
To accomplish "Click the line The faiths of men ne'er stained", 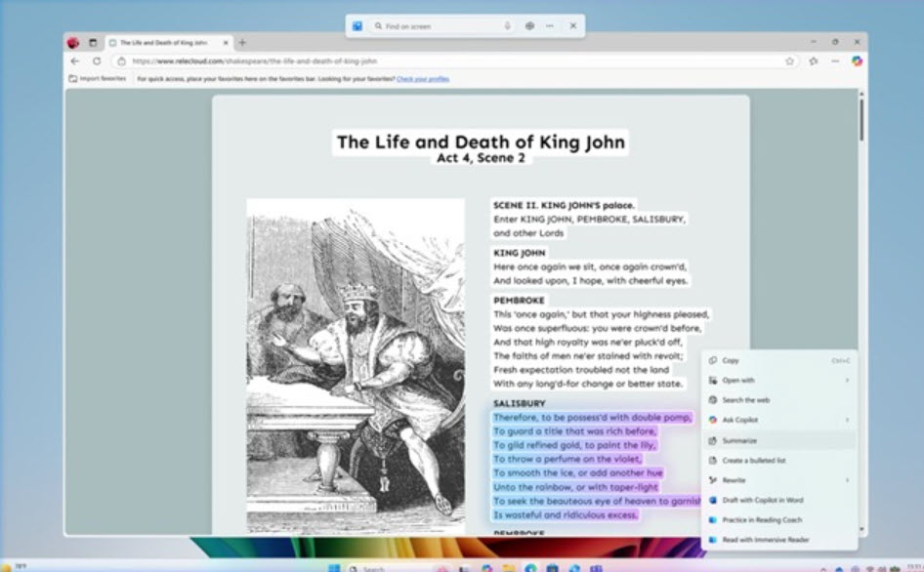I will coord(588,356).
